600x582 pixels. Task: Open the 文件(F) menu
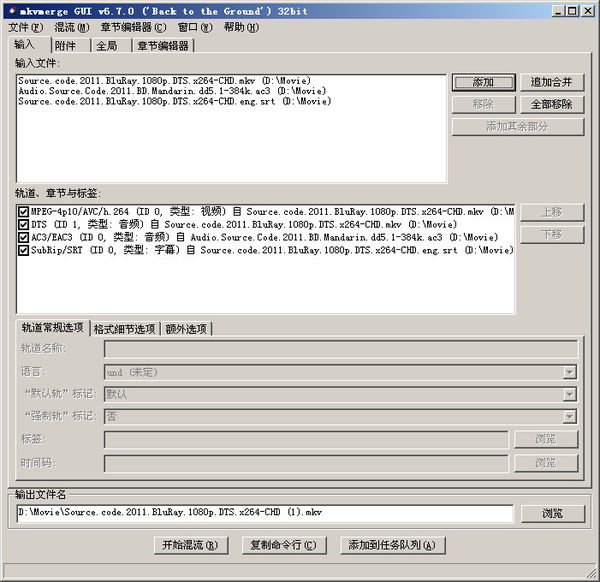click(26, 28)
